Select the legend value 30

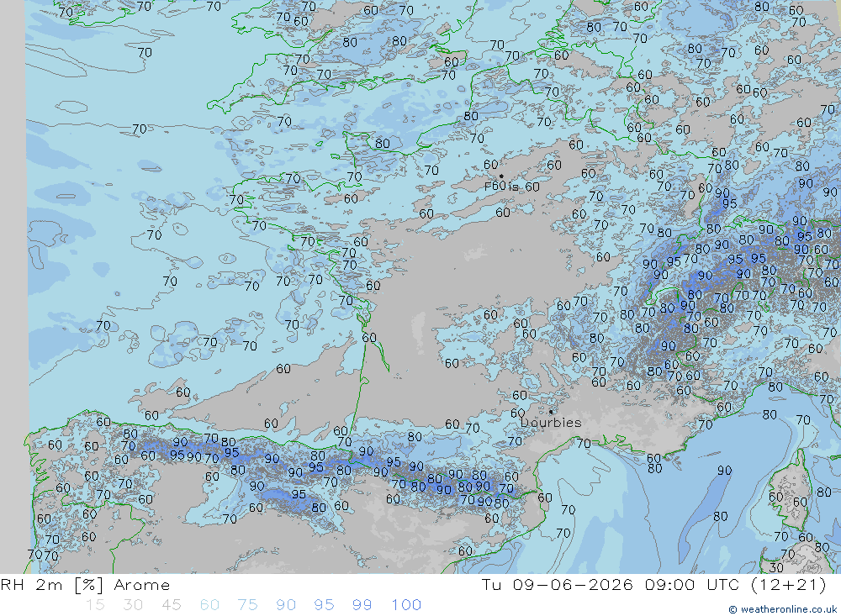tap(133, 605)
